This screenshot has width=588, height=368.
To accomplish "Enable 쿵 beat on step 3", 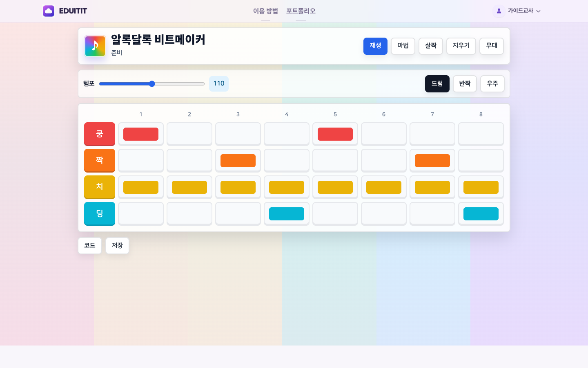I will click(238, 134).
